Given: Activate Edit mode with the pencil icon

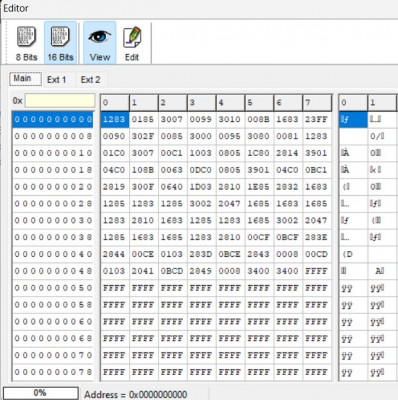Looking at the screenshot, I should pyautogui.click(x=132, y=43).
